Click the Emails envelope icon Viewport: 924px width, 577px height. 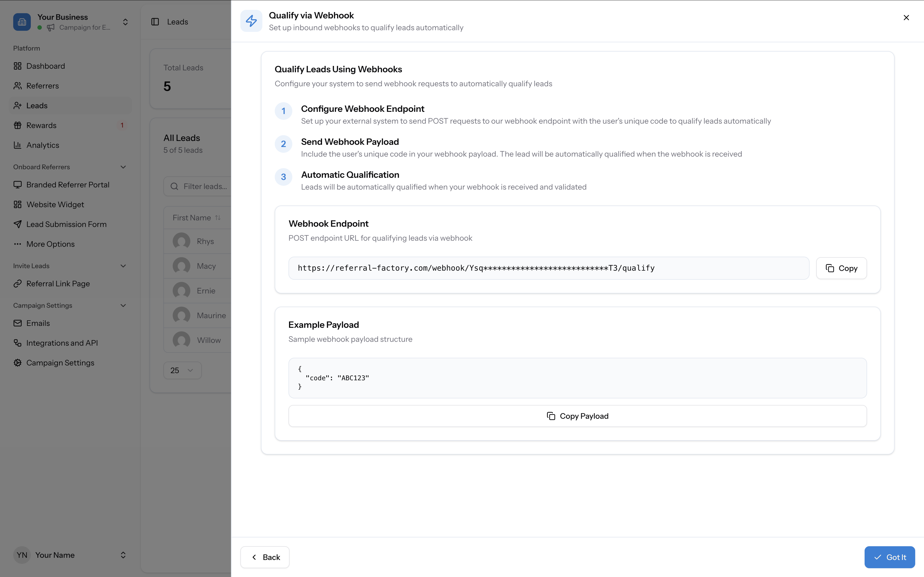pyautogui.click(x=18, y=323)
